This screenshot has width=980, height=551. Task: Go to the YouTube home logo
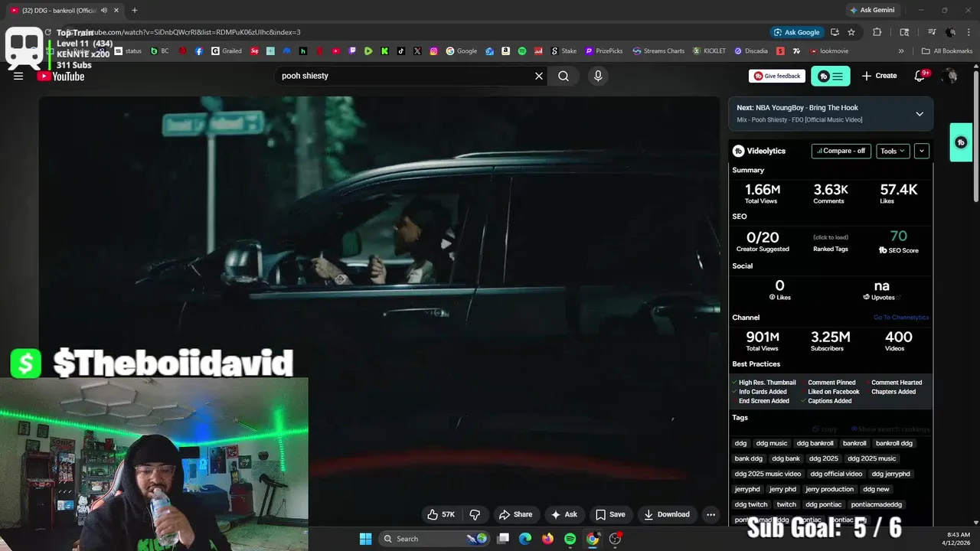pos(60,76)
